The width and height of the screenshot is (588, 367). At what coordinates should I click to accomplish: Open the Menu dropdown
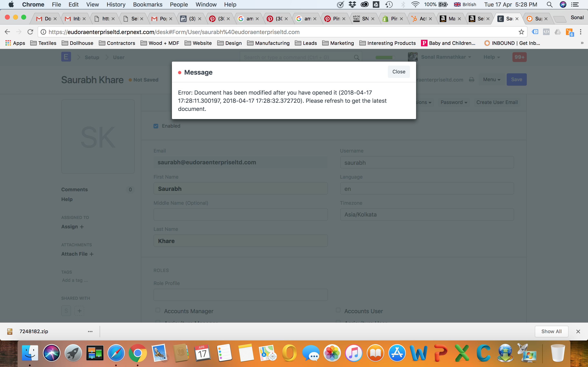[491, 80]
